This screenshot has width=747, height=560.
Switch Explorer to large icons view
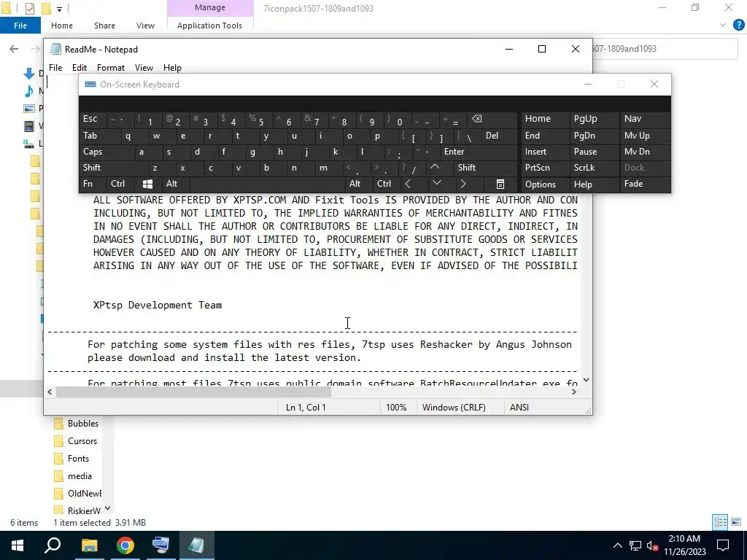pyautogui.click(x=736, y=522)
